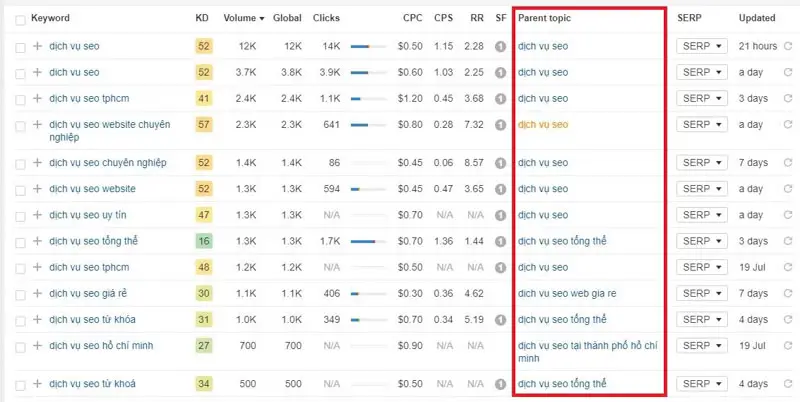The width and height of the screenshot is (800, 402).
Task: Click orange parent topic link 'dịch vụ seo'
Action: (543, 124)
